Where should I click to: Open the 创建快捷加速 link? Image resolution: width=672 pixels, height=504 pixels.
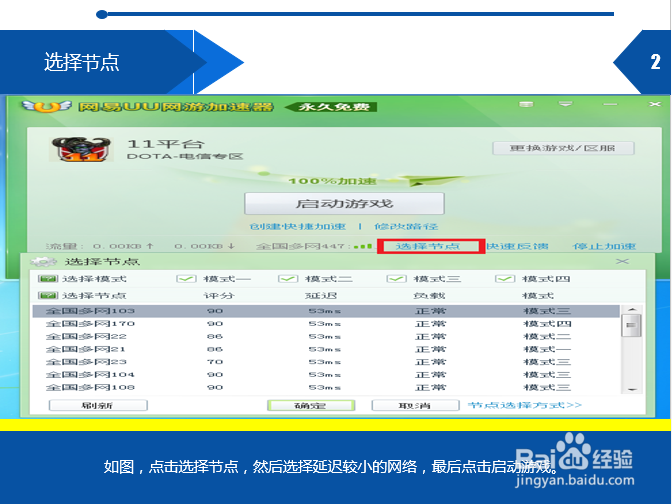(297, 226)
